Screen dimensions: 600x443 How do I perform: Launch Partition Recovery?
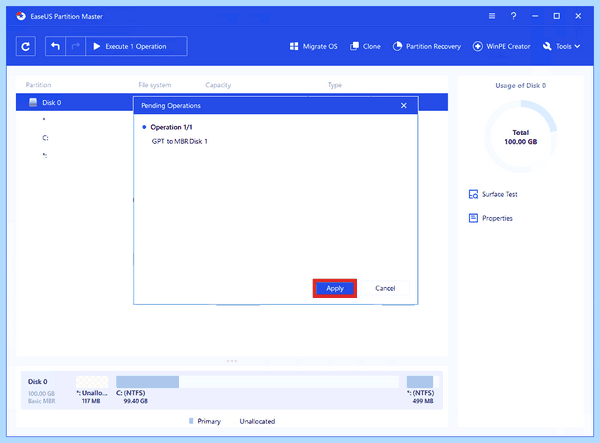pyautogui.click(x=427, y=46)
